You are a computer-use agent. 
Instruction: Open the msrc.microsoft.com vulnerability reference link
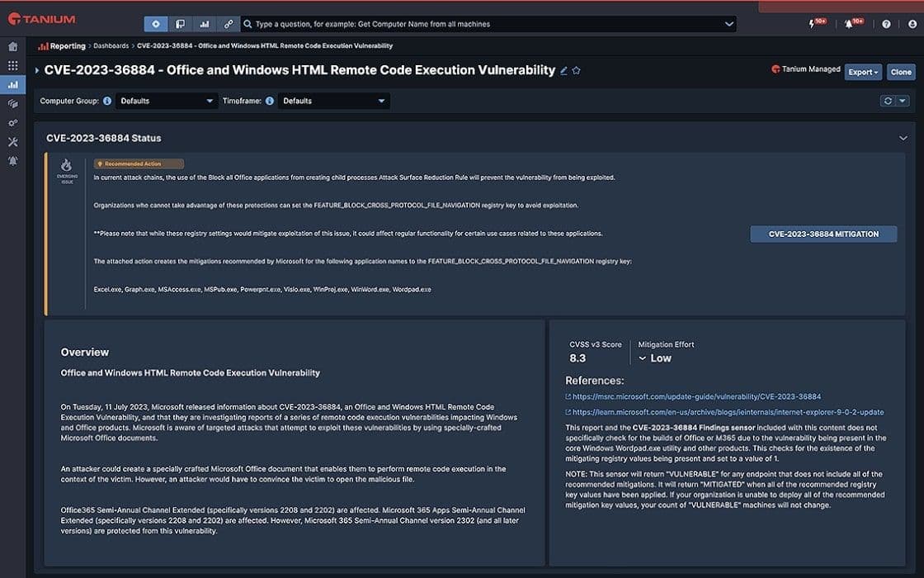(696, 397)
